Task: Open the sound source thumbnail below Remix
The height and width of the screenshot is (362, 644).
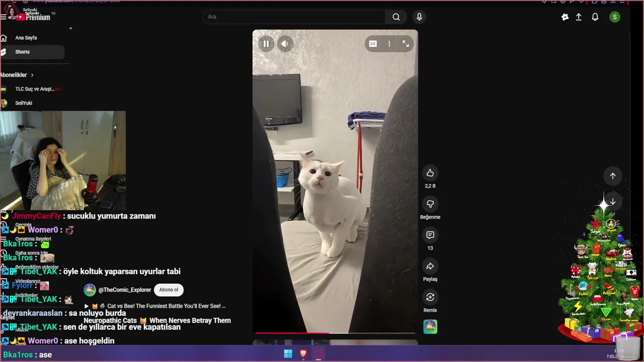Action: 430,327
